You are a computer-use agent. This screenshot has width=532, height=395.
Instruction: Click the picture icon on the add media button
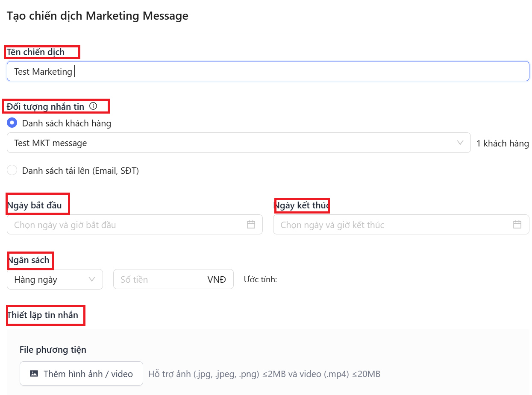(34, 374)
